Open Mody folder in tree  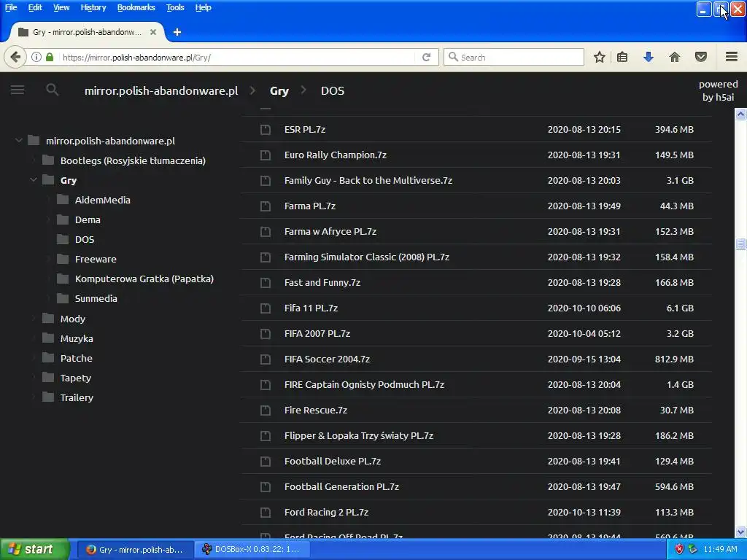click(x=73, y=319)
